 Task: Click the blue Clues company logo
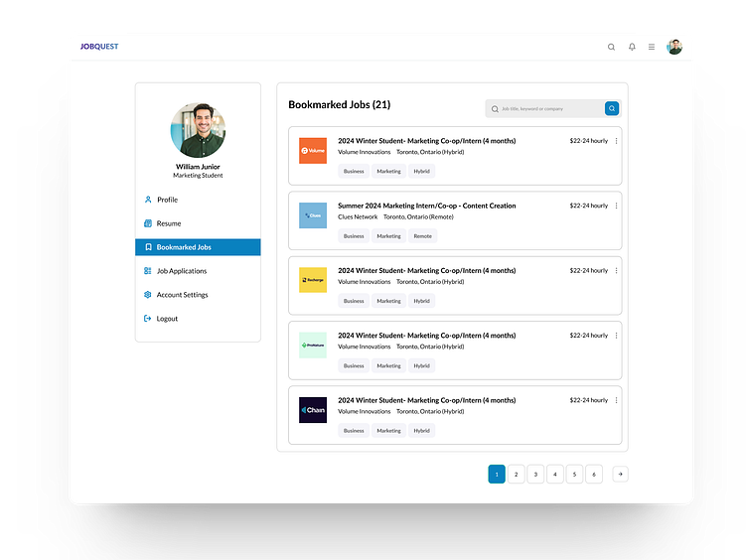313,215
